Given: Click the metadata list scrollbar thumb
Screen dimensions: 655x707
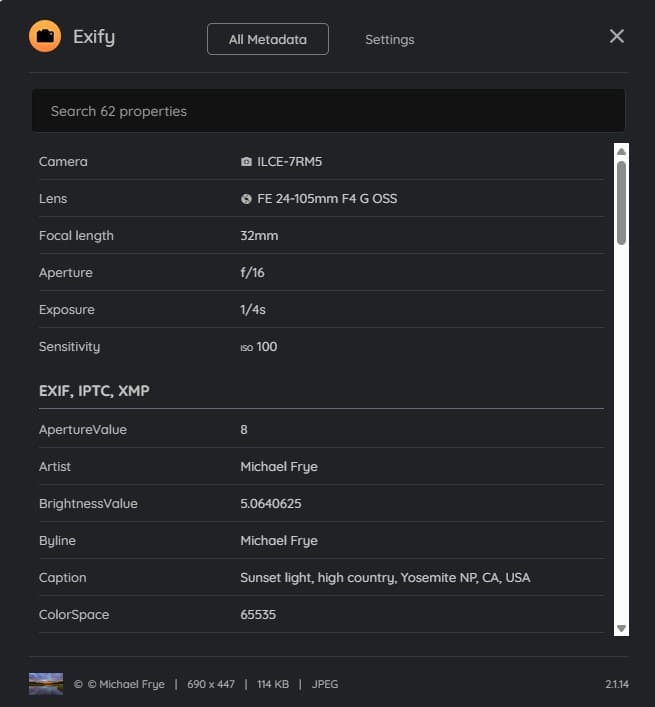Looking at the screenshot, I should (x=621, y=202).
